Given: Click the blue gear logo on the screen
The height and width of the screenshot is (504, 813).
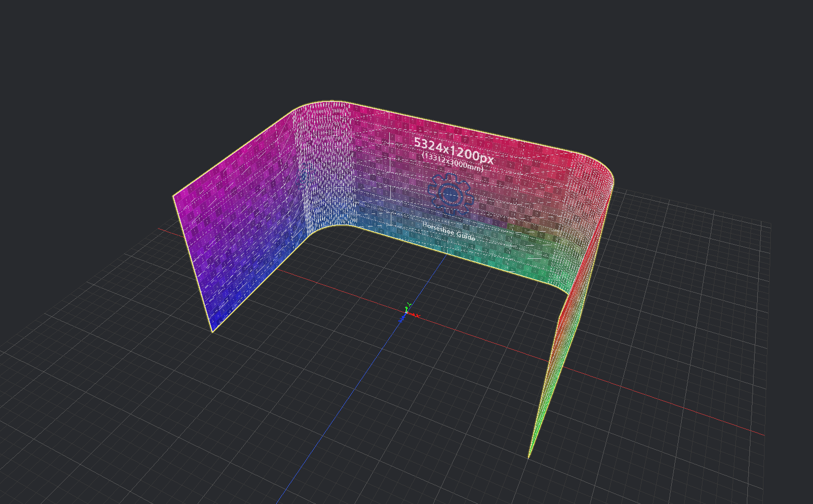Looking at the screenshot, I should point(450,194).
